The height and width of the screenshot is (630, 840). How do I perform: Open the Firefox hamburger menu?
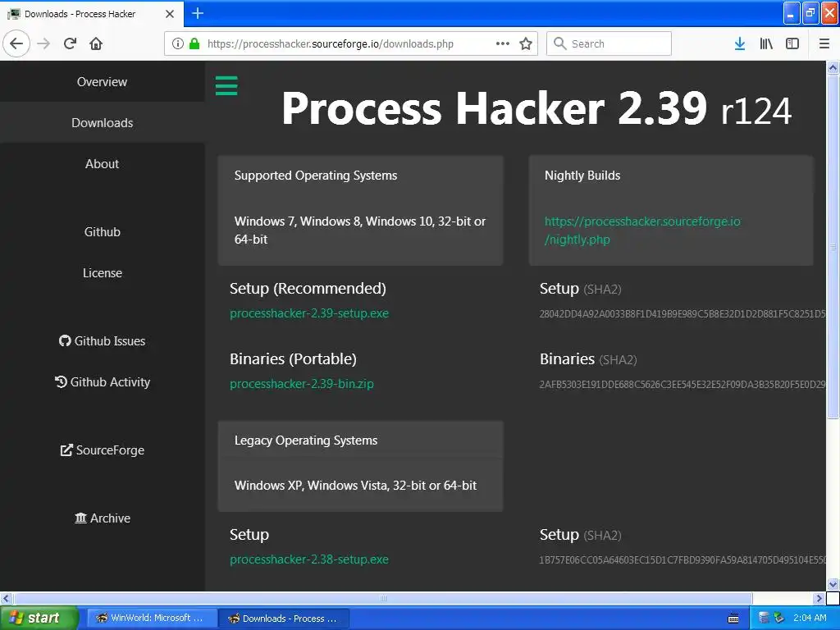[x=824, y=43]
